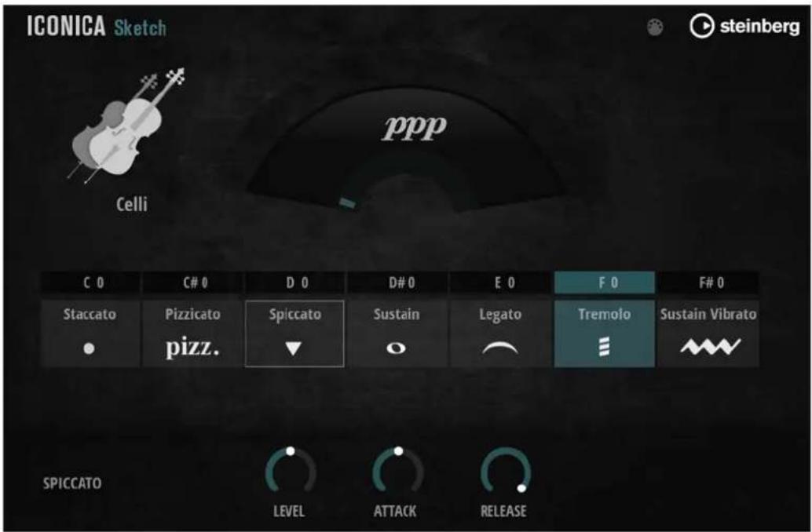This screenshot has width=812, height=532.
Task: Click the RELEASE label text
Action: [503, 512]
